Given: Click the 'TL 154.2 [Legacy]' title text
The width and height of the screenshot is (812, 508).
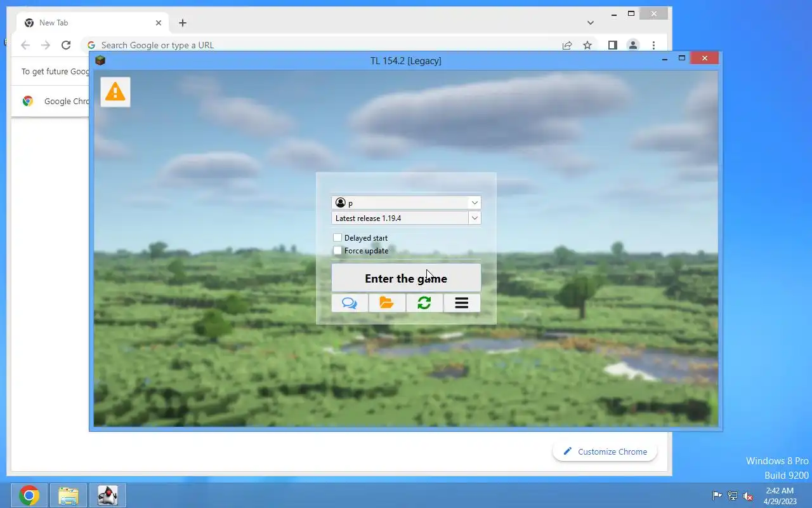Looking at the screenshot, I should 406,61.
